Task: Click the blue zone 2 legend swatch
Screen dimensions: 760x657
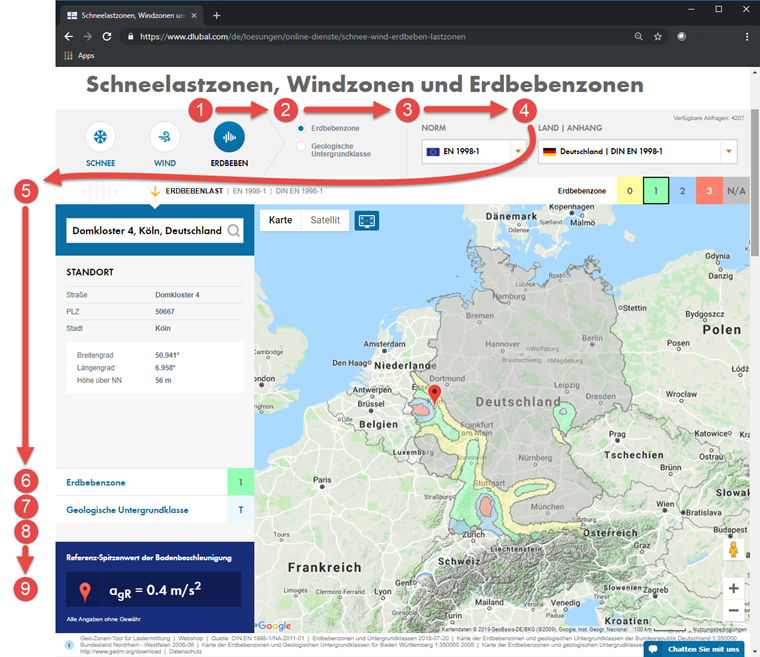Action: coord(682,191)
